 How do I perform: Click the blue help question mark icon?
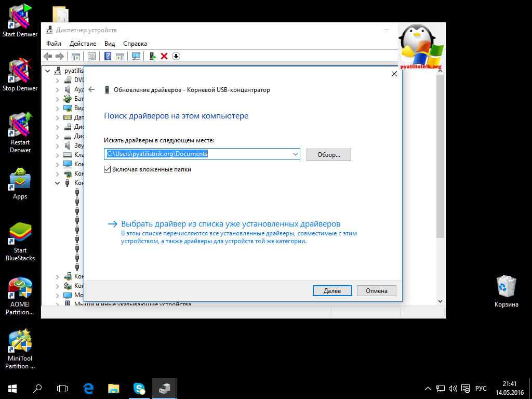[x=108, y=56]
